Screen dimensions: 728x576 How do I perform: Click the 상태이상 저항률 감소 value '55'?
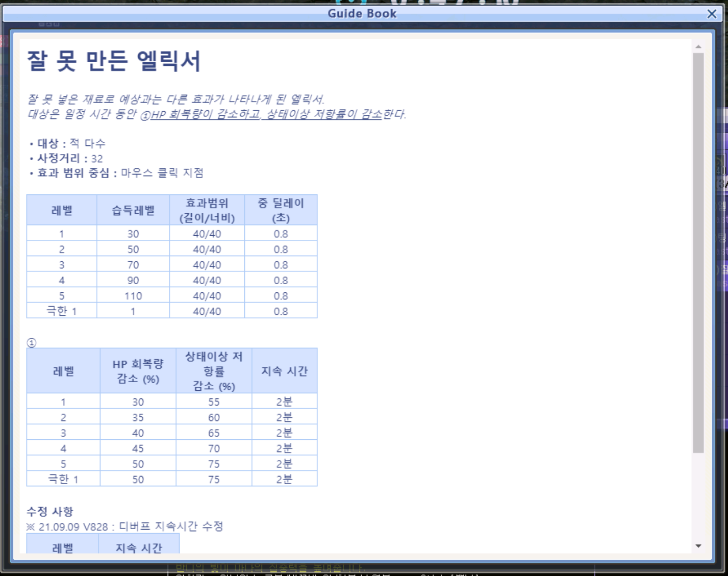pyautogui.click(x=214, y=402)
